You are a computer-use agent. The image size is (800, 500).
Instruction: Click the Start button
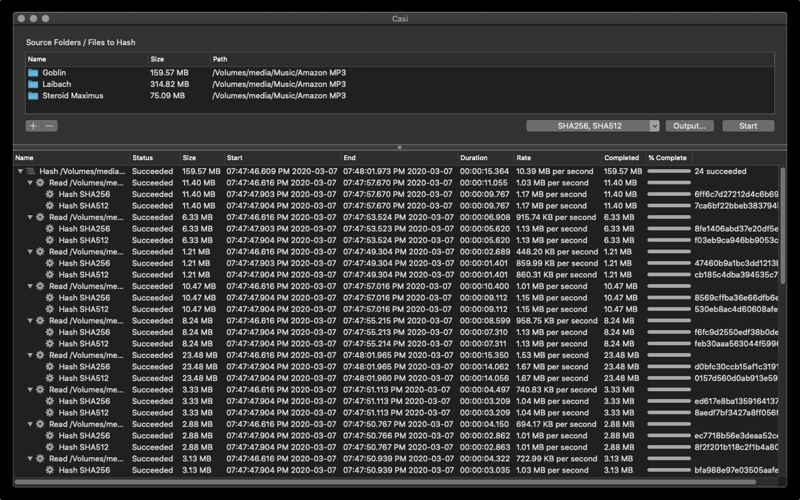pyautogui.click(x=748, y=126)
